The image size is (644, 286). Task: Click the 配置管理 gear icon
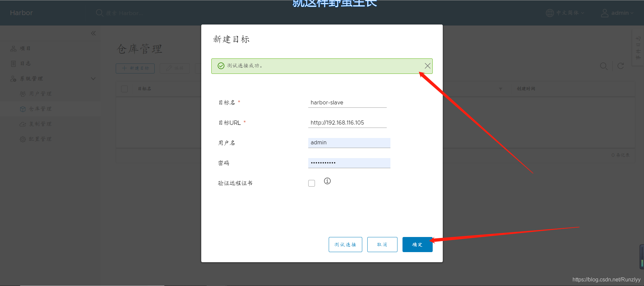click(x=23, y=139)
